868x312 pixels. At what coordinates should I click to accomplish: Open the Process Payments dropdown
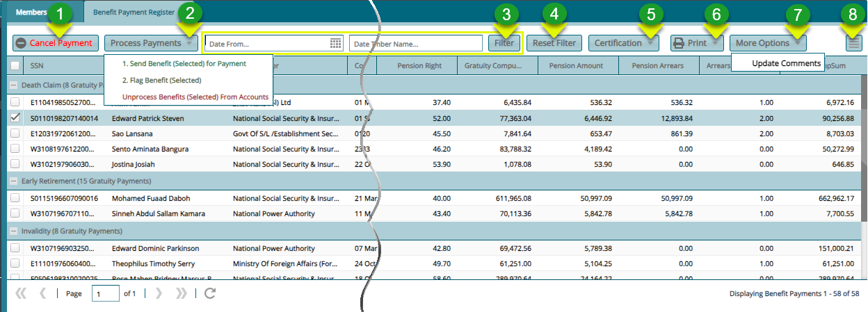pyautogui.click(x=151, y=43)
